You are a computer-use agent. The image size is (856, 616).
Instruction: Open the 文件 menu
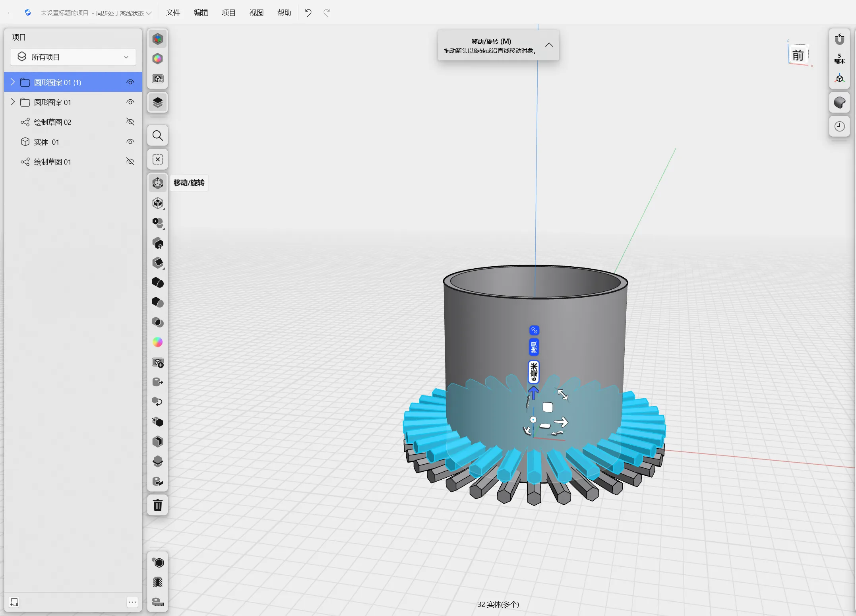[173, 13]
